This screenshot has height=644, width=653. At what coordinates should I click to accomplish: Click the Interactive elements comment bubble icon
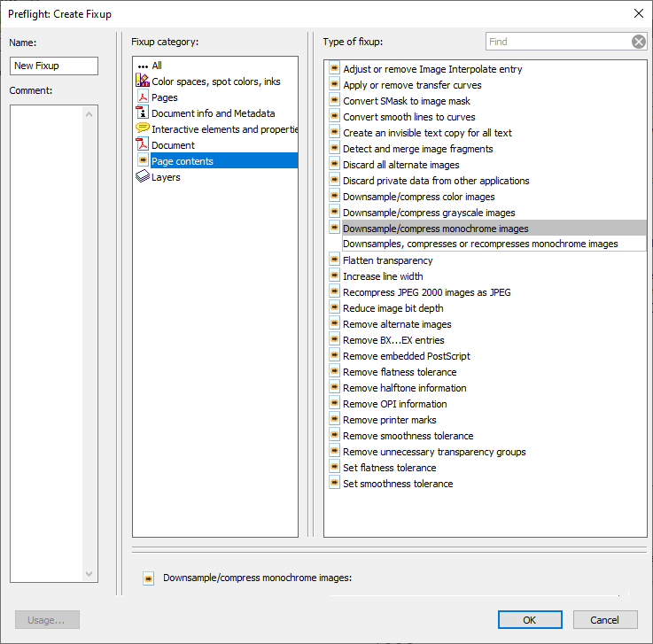143,129
